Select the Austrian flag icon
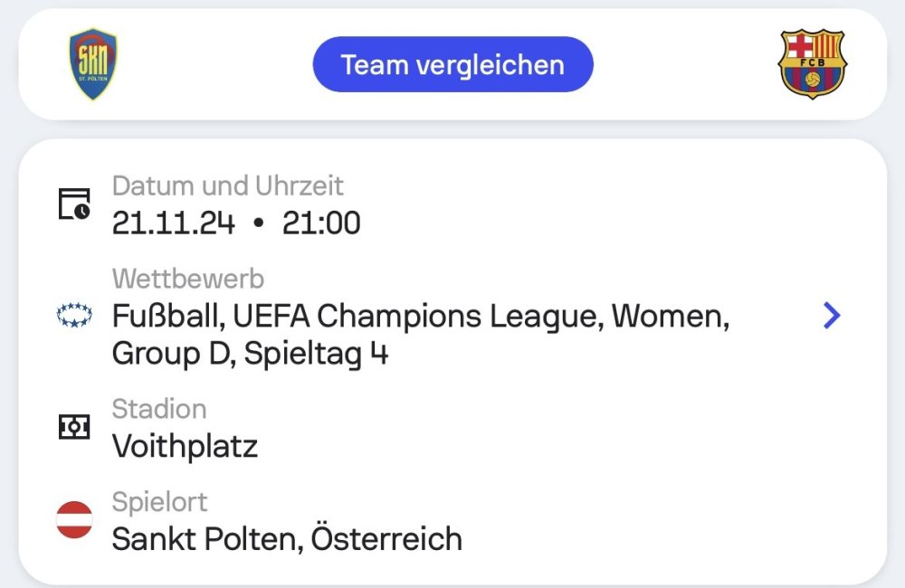905x588 pixels. [74, 520]
